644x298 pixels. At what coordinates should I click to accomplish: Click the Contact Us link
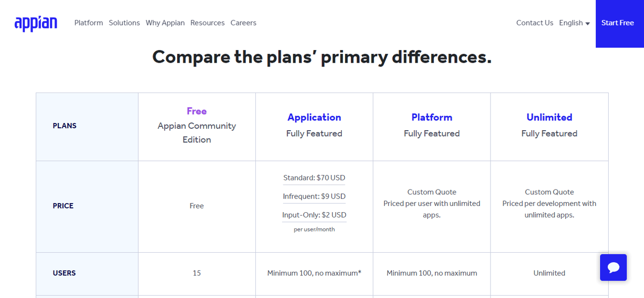[x=534, y=23]
